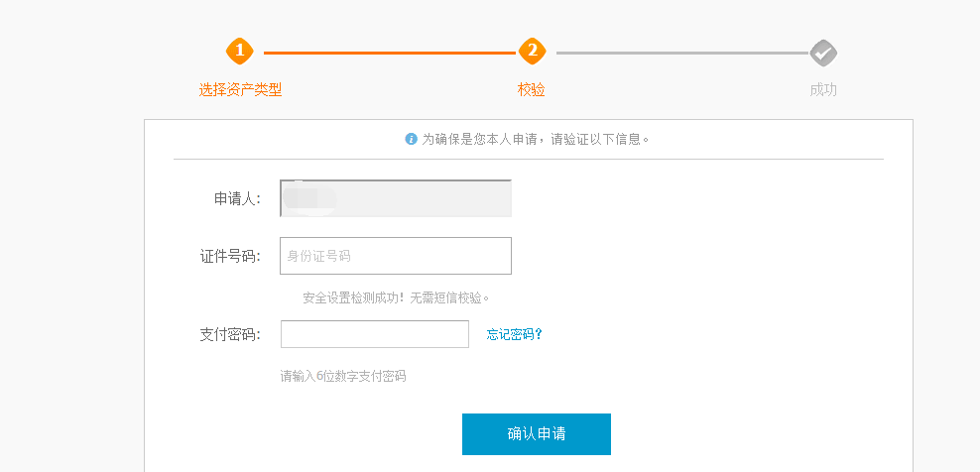The width and height of the screenshot is (980, 472).
Task: Click the 申请人 field label
Action: pyautogui.click(x=237, y=199)
